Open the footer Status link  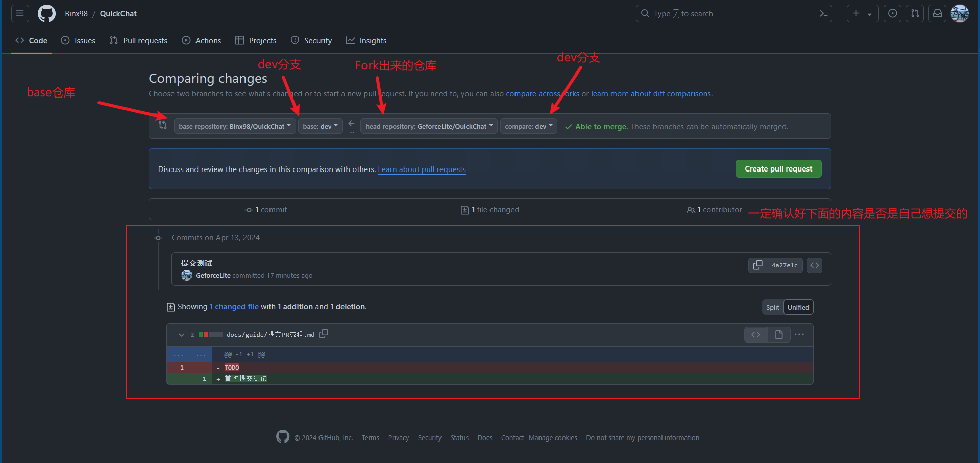459,438
